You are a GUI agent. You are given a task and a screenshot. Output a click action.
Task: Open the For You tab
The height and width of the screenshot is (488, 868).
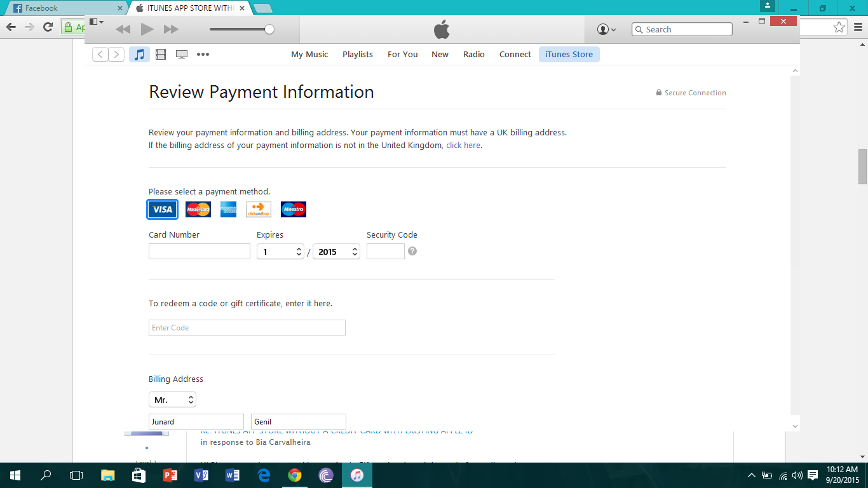pyautogui.click(x=403, y=55)
